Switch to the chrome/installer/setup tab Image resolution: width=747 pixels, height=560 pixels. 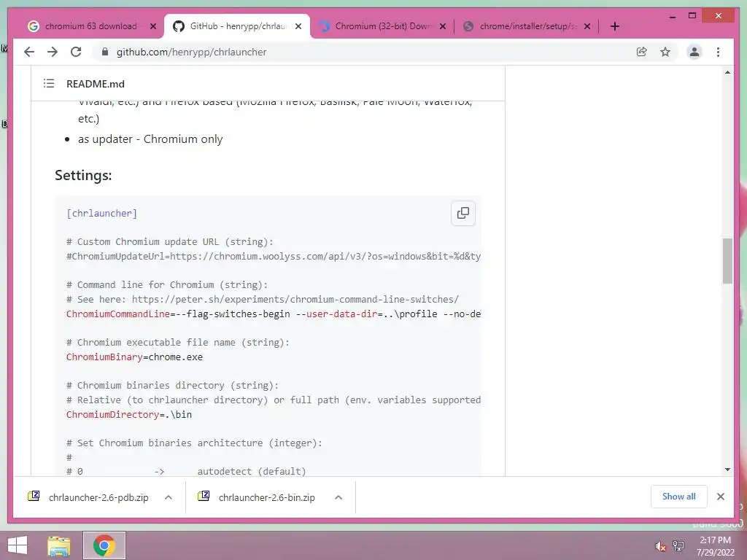[527, 26]
